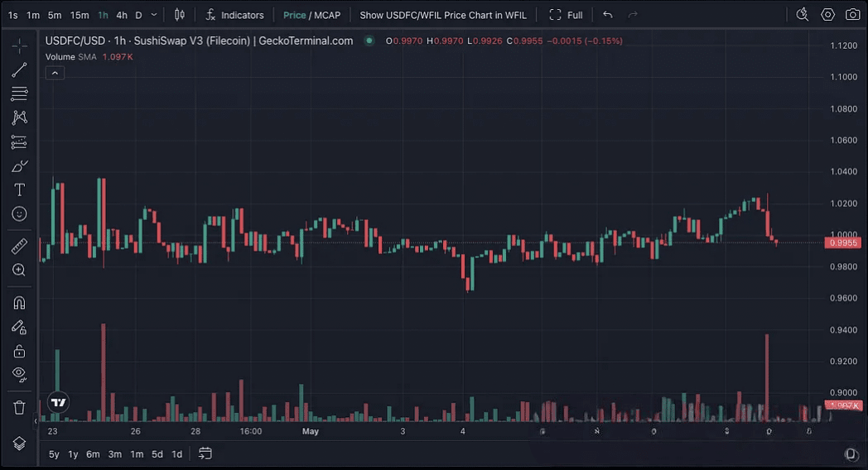Click the green market status dot
Viewport: 868px width, 470px height.
tap(369, 41)
